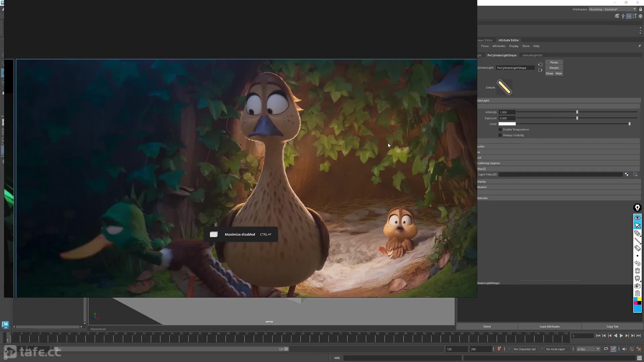Open the No Character Set dropdown
The width and height of the screenshot is (644, 362).
(x=524, y=349)
